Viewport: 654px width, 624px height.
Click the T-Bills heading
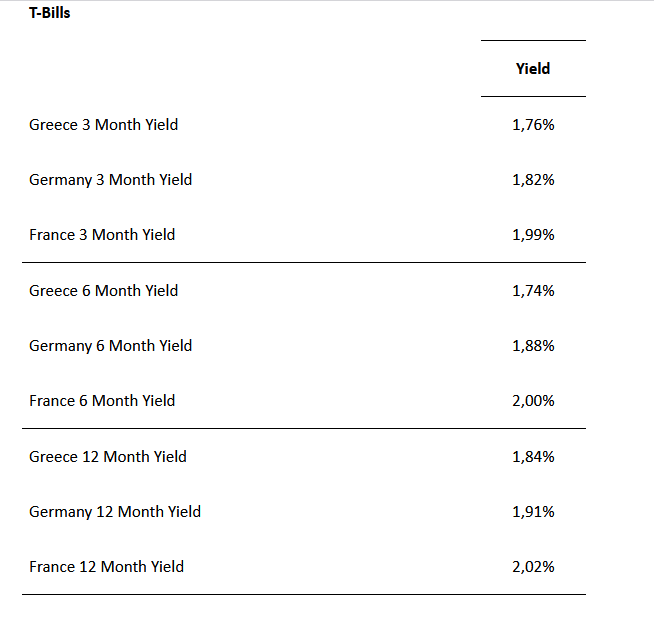tap(49, 14)
